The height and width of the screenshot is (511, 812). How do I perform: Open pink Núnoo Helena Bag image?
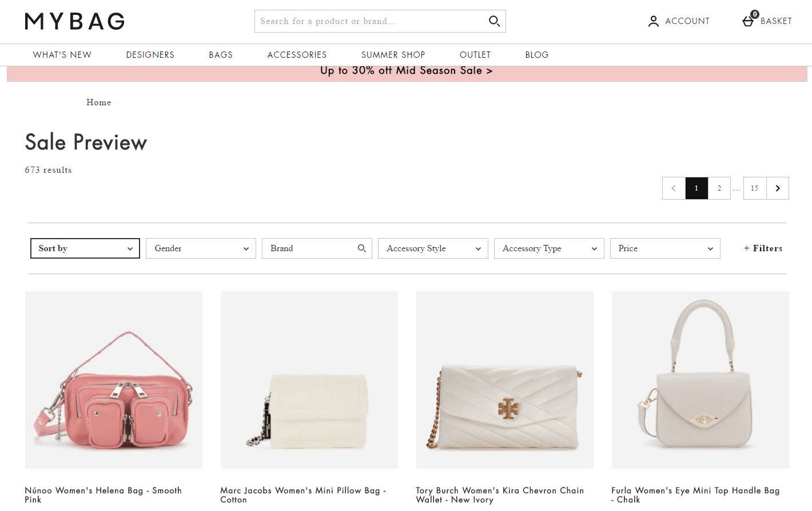pos(114,380)
